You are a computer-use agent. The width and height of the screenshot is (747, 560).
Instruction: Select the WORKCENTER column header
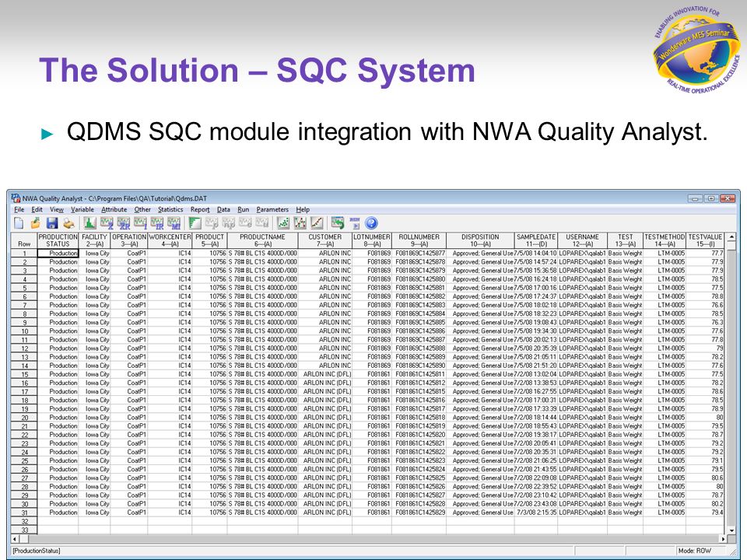pos(170,240)
